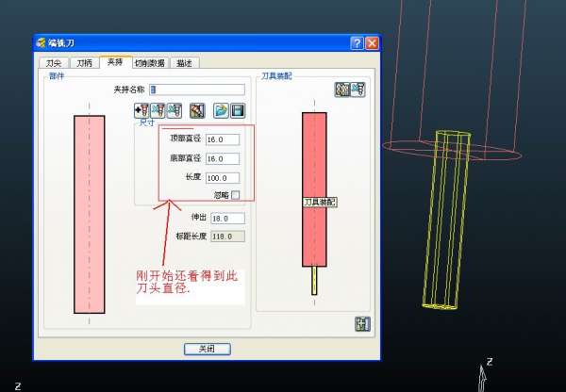Select yellow cutter tip in assembly preview
This screenshot has height=392, width=566.
click(x=314, y=281)
